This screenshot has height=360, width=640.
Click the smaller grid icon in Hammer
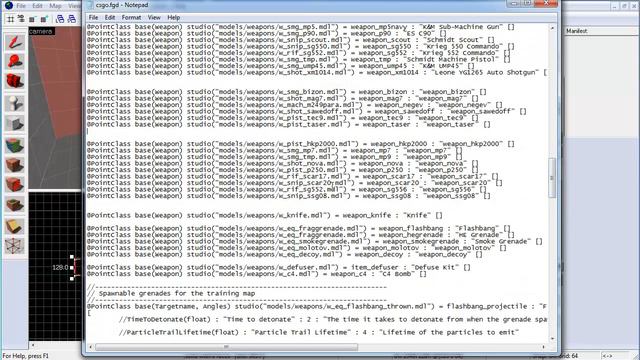32,19
